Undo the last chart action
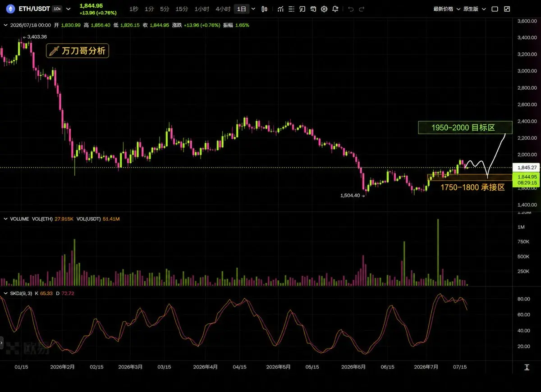Image resolution: width=541 pixels, height=392 pixels. point(351,9)
